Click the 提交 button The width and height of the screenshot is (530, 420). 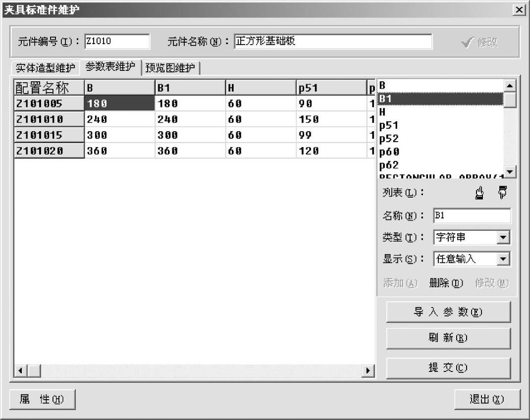(x=448, y=367)
